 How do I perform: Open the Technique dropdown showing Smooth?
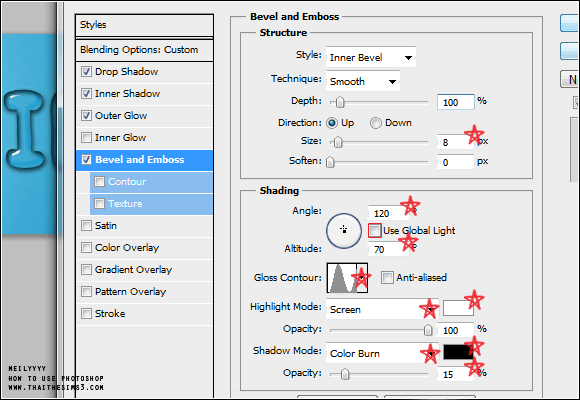point(363,81)
